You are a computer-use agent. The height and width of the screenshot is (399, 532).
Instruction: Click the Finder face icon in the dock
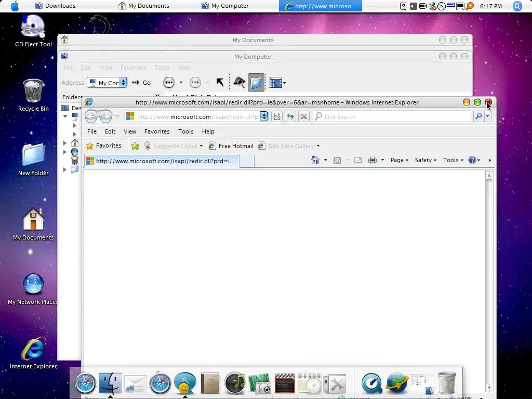point(110,383)
